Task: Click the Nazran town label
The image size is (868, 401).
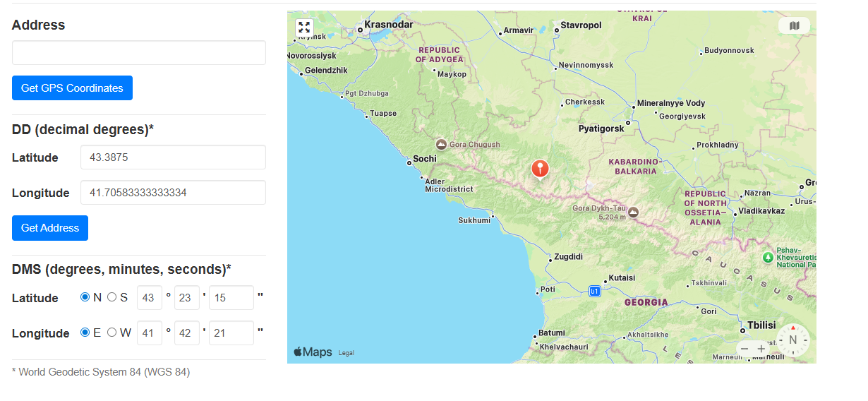Action: [x=758, y=193]
